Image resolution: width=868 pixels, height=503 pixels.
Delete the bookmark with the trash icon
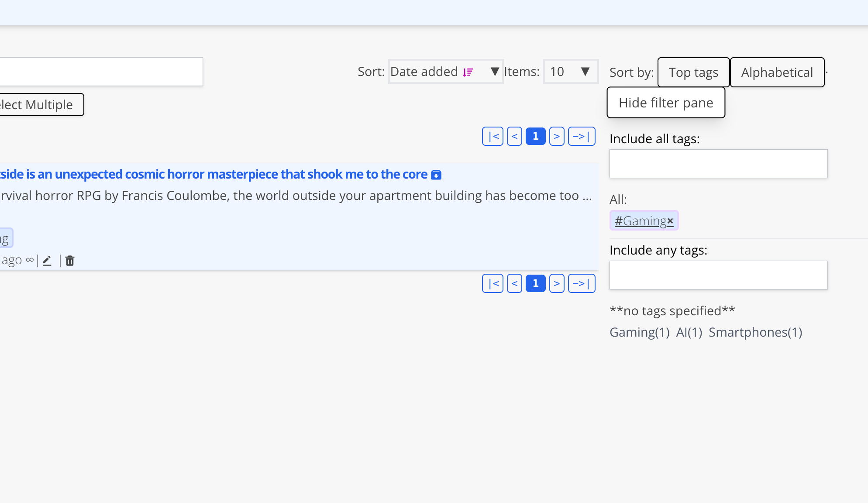(x=70, y=261)
